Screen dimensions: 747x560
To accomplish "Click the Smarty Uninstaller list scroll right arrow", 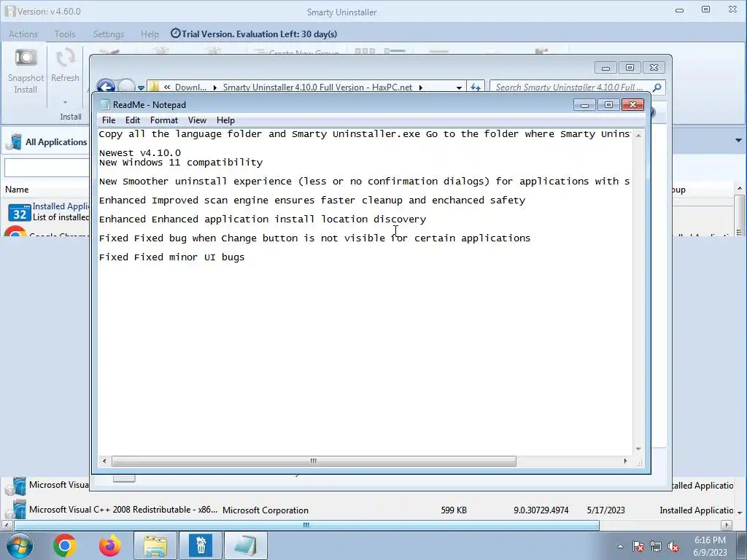I will pos(727,525).
